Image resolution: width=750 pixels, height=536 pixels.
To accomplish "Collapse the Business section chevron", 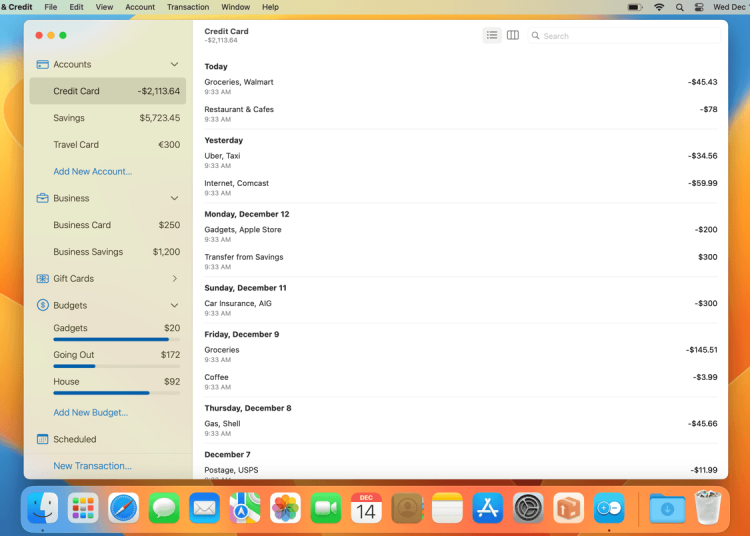I will (174, 198).
